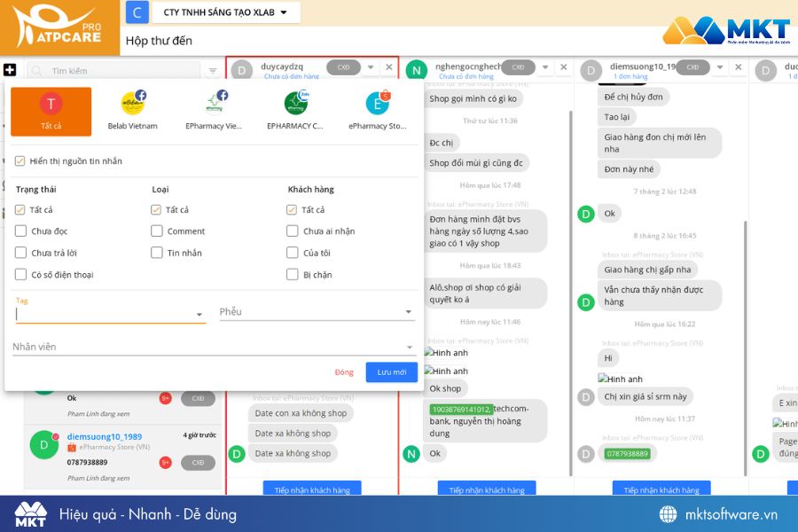The image size is (798, 532).
Task: Click Tiếp nhận khách hàng in nghengocnghech column
Action: tap(487, 489)
